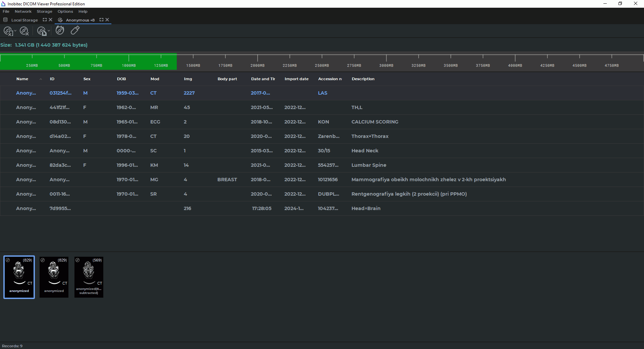Viewport: 644px width, 349px height.
Task: Close the Anonymous +8 tab
Action: click(107, 20)
